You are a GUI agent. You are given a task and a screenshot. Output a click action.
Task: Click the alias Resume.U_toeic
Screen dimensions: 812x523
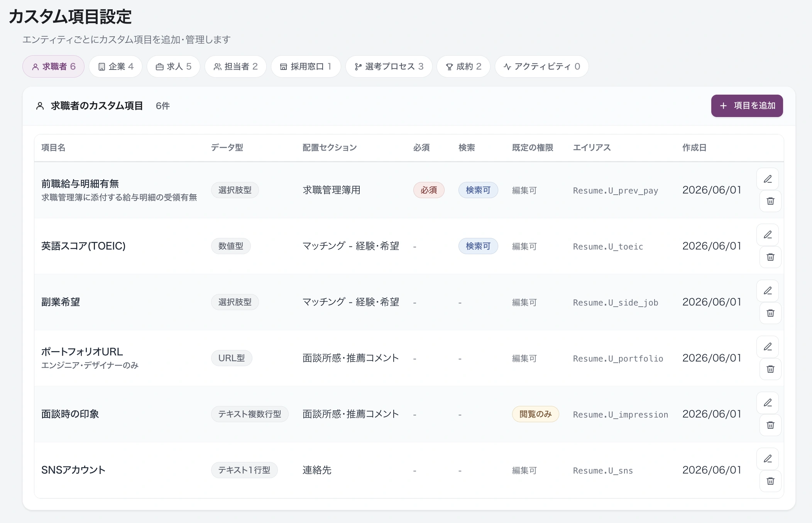click(x=608, y=246)
